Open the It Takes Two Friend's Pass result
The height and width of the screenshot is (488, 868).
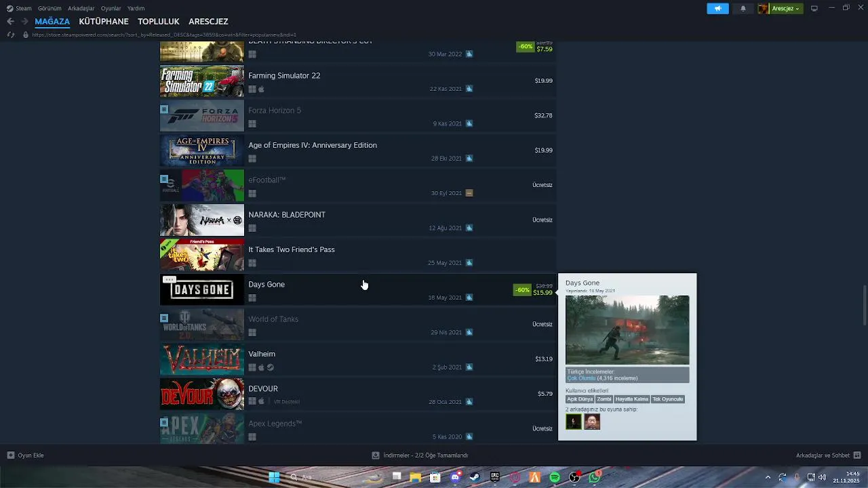pyautogui.click(x=357, y=255)
